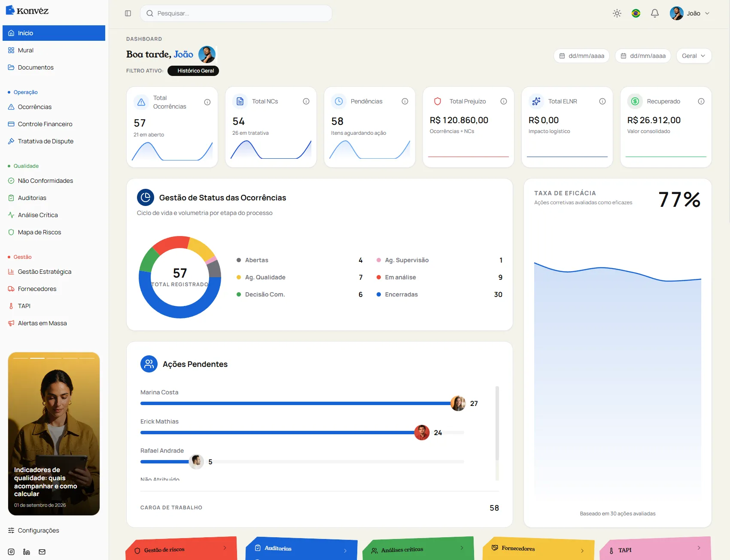730x560 pixels.
Task: Open the start date dd/mm/aaaa picker
Action: 582,56
